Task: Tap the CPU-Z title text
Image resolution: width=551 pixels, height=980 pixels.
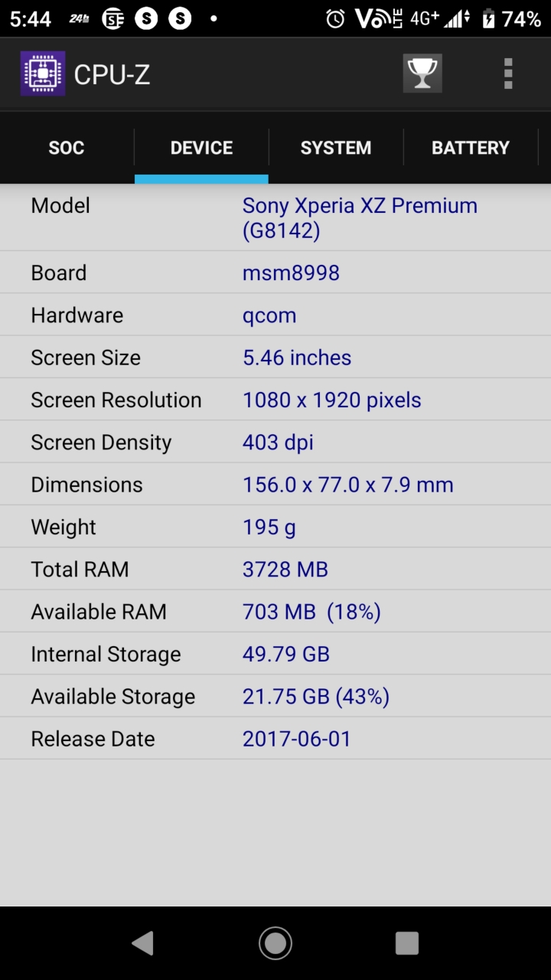Action: (112, 74)
